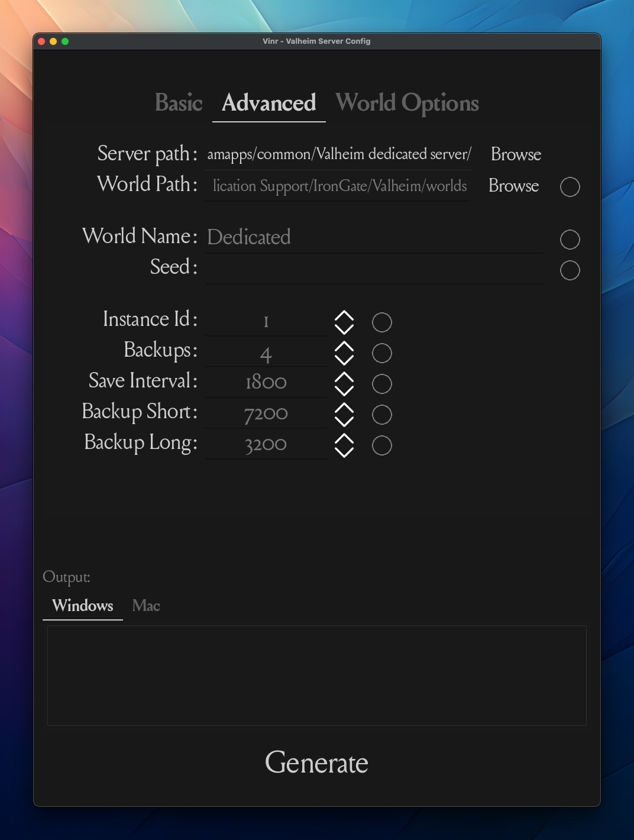Increase Backup Short with up arrow
Viewport: 634px width, 840px height.
(x=344, y=408)
